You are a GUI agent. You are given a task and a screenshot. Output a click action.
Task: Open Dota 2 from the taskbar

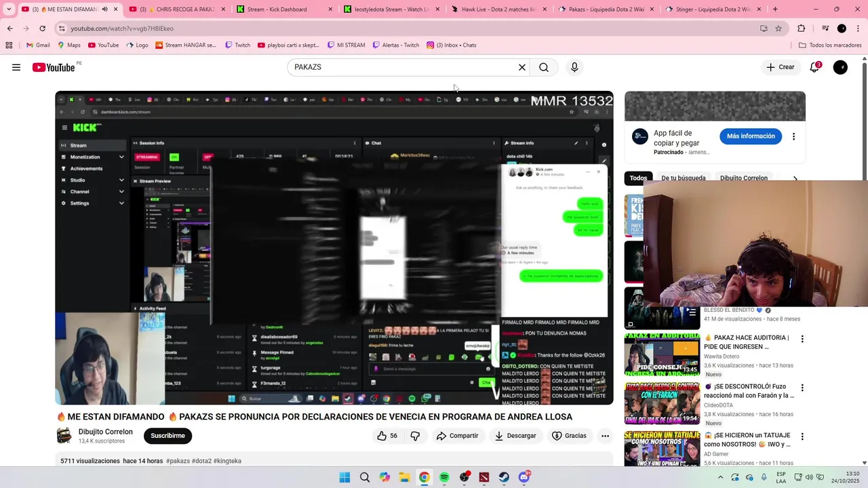484,477
